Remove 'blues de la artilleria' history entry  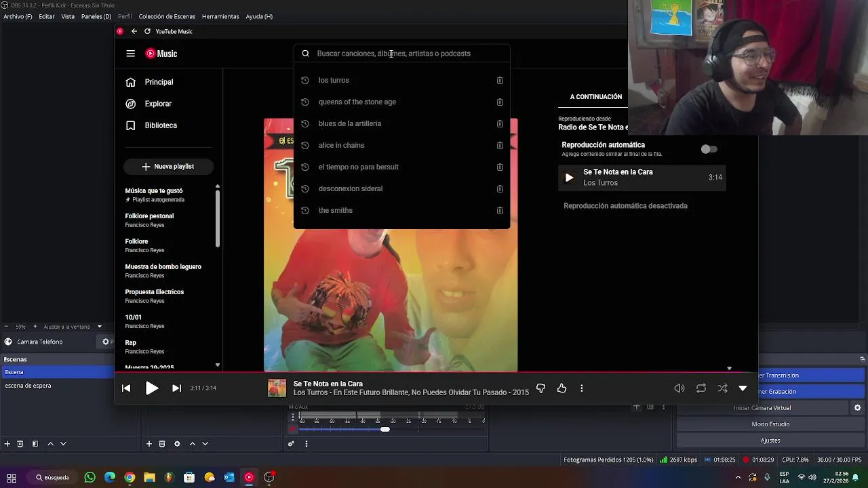tap(500, 123)
